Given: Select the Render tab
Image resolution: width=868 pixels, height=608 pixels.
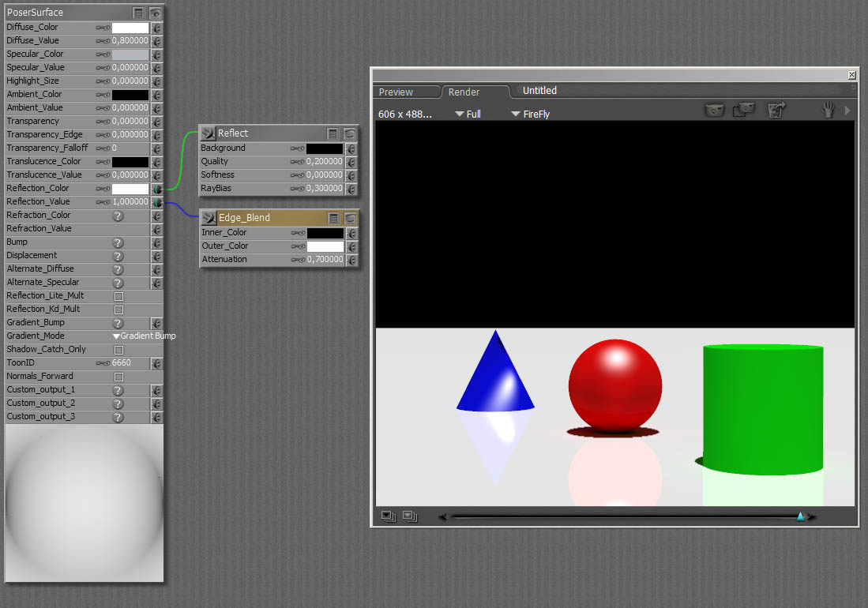Looking at the screenshot, I should tap(464, 92).
